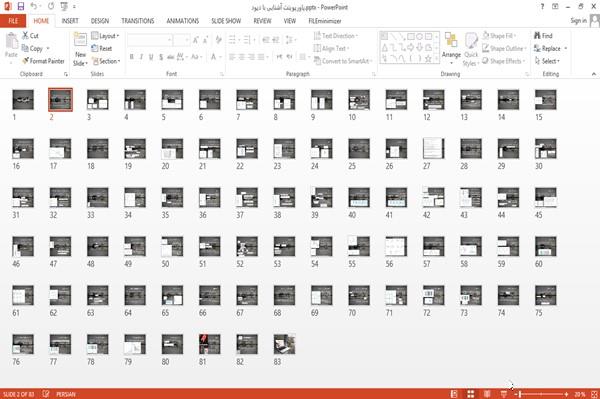The image size is (600, 399).
Task: Toggle Bold formatting
Action: tap(132, 57)
